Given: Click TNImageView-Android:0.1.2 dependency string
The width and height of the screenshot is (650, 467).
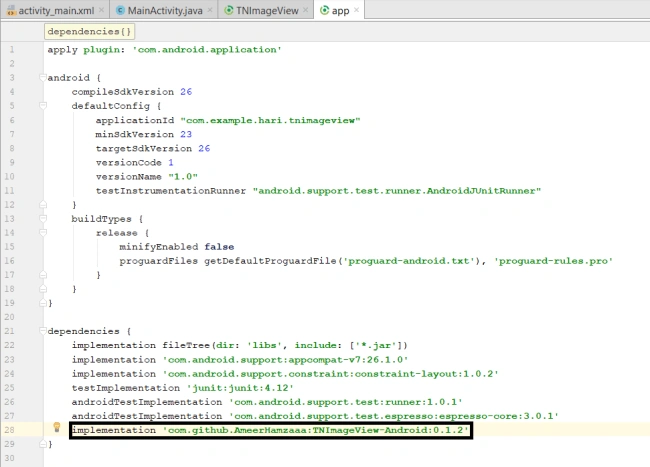Looking at the screenshot, I should (315, 430).
